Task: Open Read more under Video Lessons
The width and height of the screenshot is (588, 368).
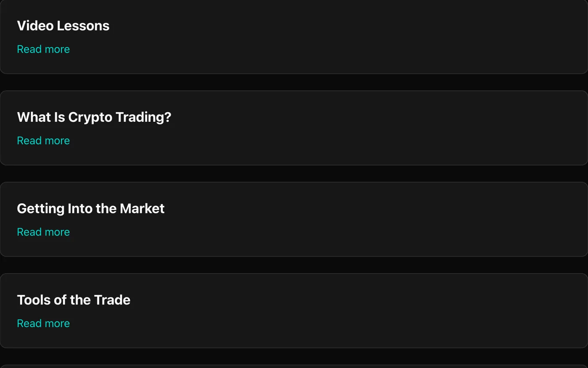Action: [x=43, y=49]
